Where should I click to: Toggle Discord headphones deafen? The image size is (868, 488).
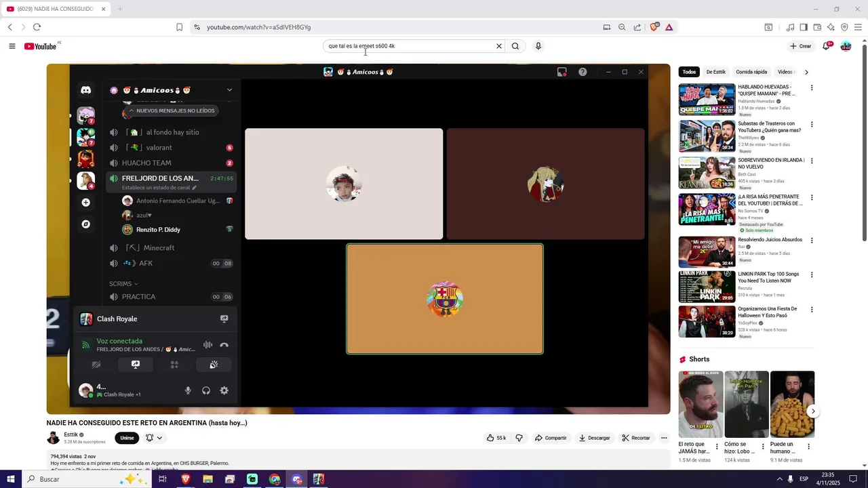206,390
